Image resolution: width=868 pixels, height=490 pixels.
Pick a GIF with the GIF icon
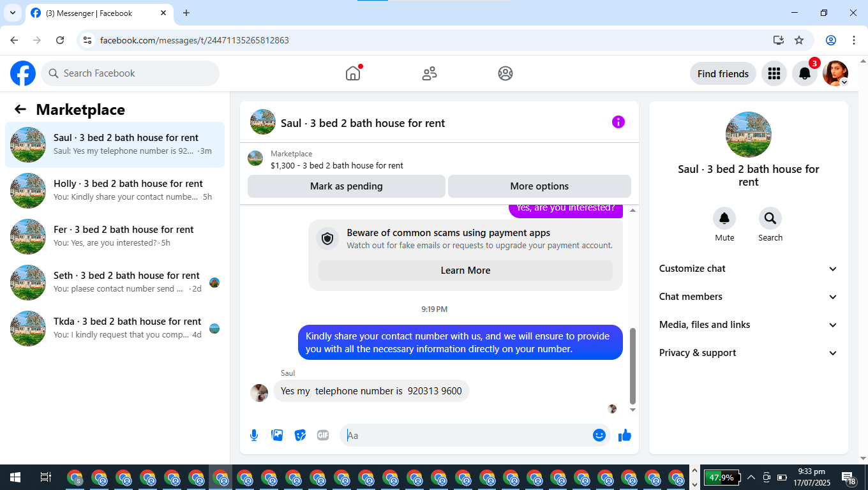pos(323,435)
